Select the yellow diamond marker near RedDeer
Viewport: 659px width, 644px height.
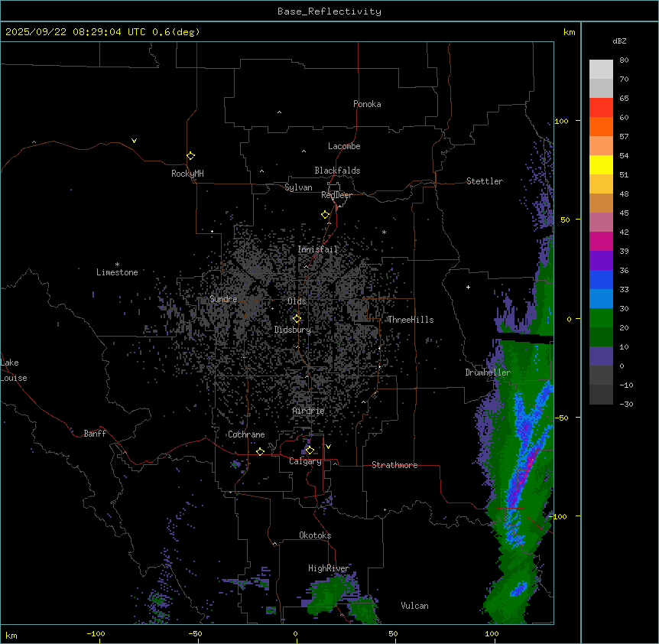click(325, 214)
